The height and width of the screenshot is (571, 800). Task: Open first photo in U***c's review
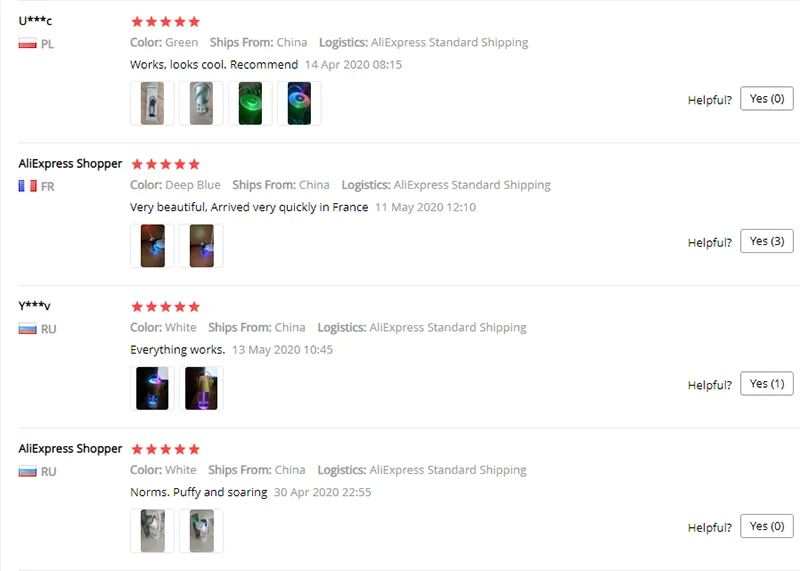pos(152,103)
